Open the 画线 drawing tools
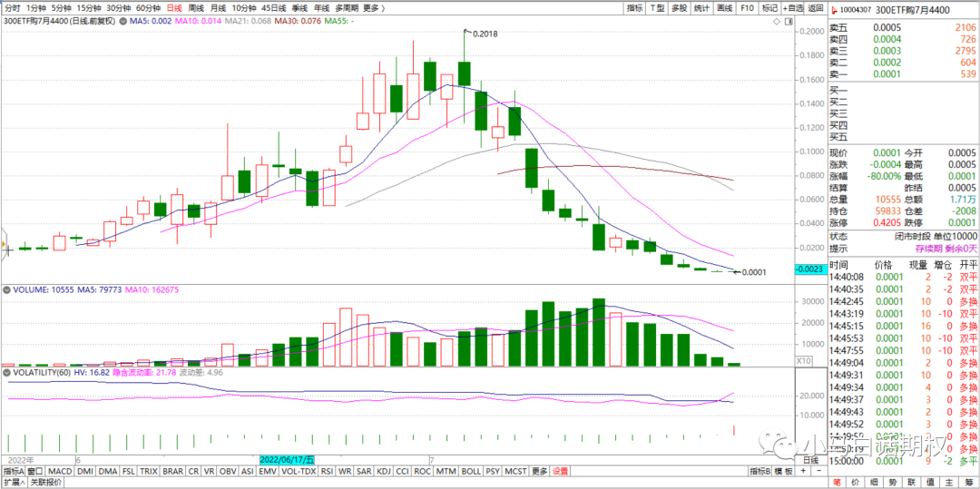Screen dimensions: 980x489 tap(724, 7)
